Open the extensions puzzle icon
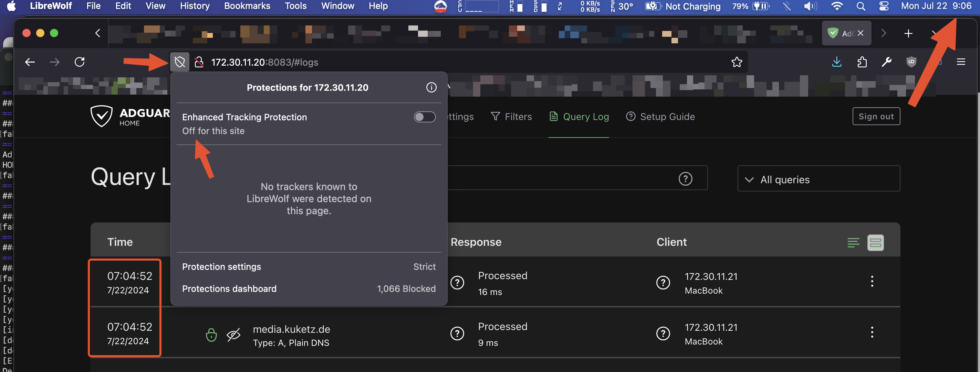The width and height of the screenshot is (980, 372). point(862,62)
